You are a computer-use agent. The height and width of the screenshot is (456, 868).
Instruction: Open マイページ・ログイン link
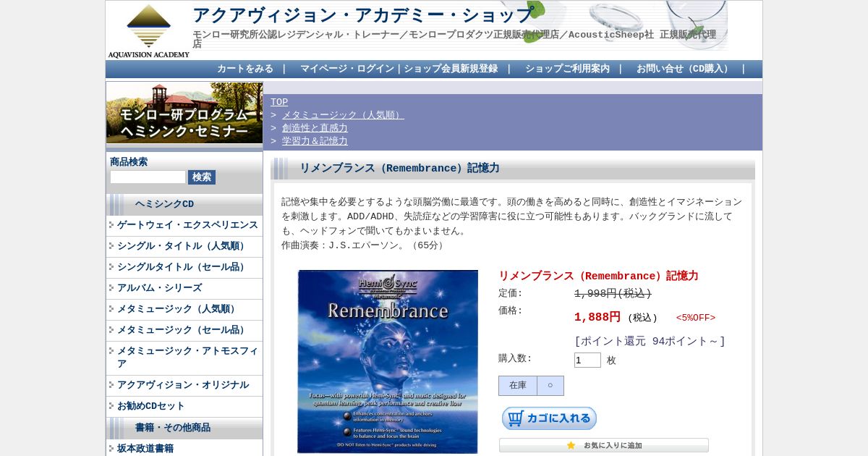coord(347,69)
